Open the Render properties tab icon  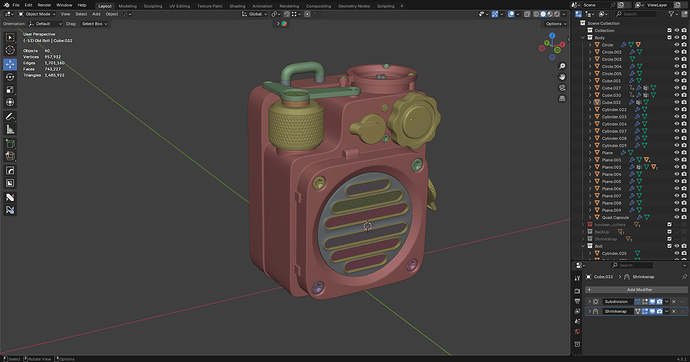(x=577, y=291)
